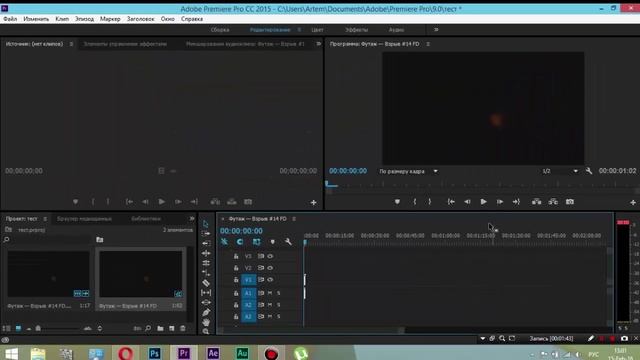Image resolution: width=640 pixels, height=360 pixels.
Task: Open program monitor settings wrench
Action: (x=589, y=171)
